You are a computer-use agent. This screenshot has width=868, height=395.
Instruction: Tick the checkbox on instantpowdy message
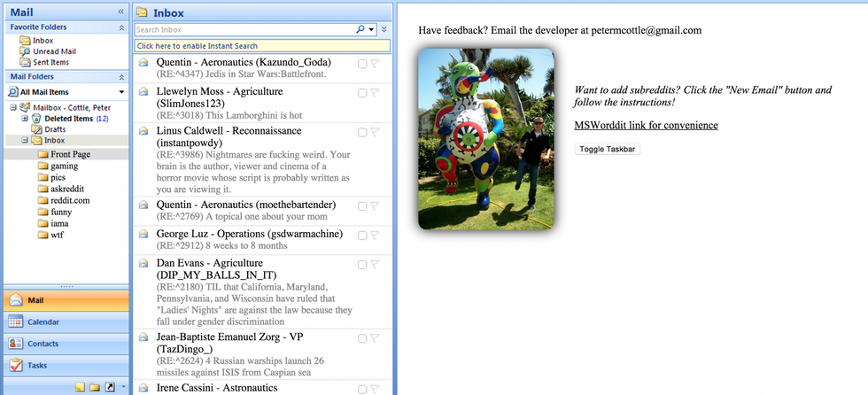(x=362, y=133)
